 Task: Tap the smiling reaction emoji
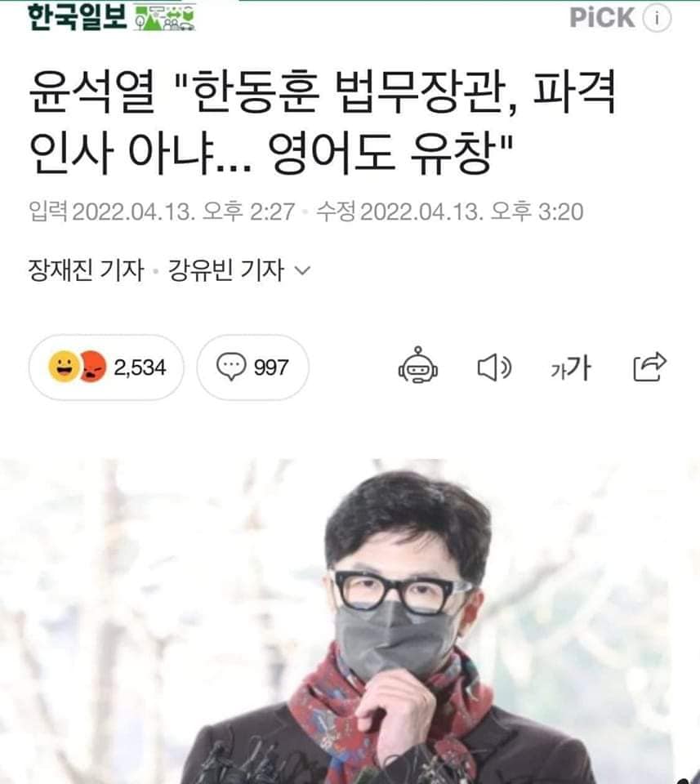[64, 367]
